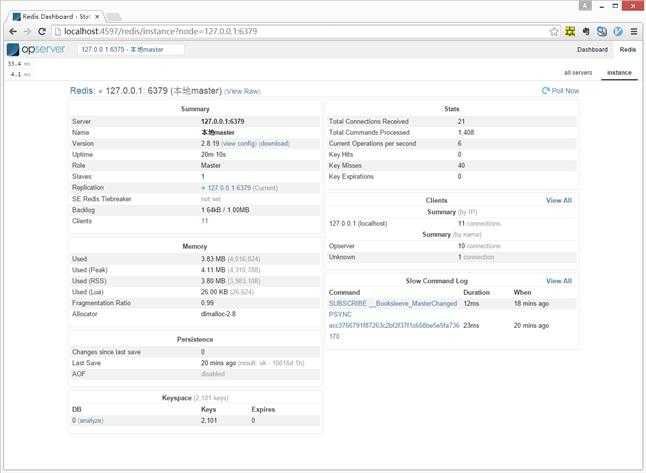Click the Used (Peak) memory value 4.11 MB
The image size is (646, 473).
coord(213,270)
